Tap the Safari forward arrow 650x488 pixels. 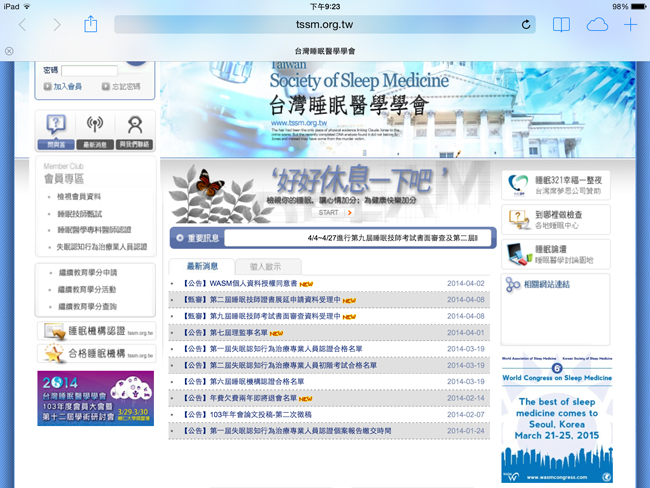pos(56,25)
